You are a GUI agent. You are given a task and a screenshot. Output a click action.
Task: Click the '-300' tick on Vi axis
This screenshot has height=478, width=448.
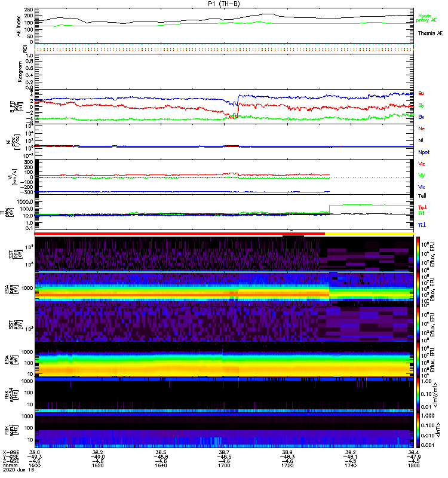click(27, 192)
